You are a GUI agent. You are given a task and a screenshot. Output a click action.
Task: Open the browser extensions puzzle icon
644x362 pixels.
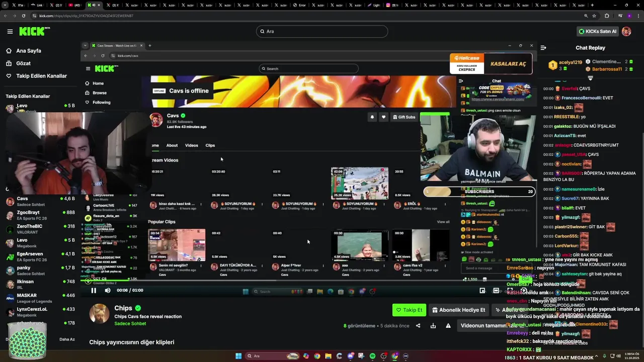[x=607, y=16]
